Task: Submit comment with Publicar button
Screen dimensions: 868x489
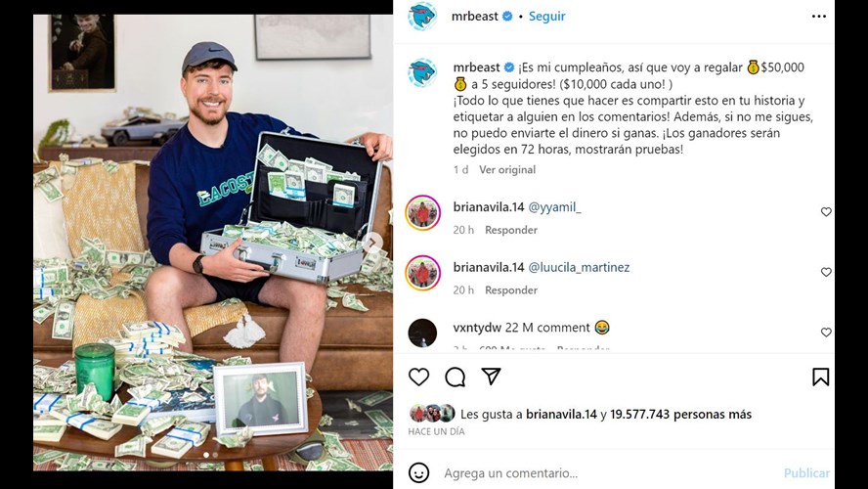Action: tap(806, 473)
